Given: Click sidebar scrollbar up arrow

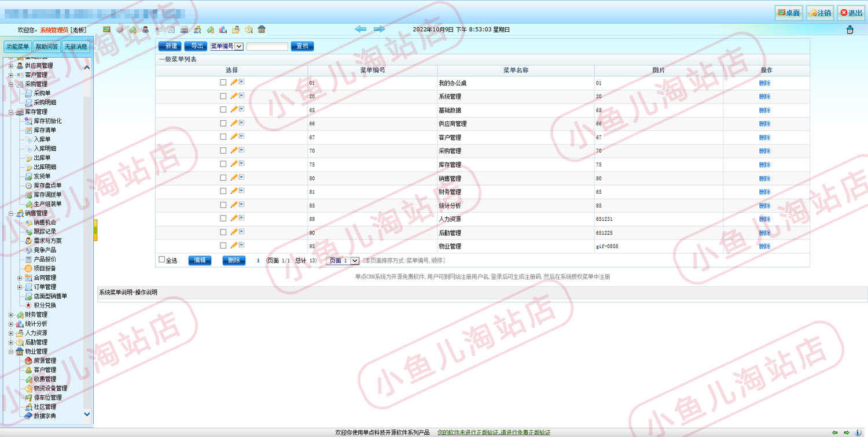Looking at the screenshot, I should click(x=87, y=68).
